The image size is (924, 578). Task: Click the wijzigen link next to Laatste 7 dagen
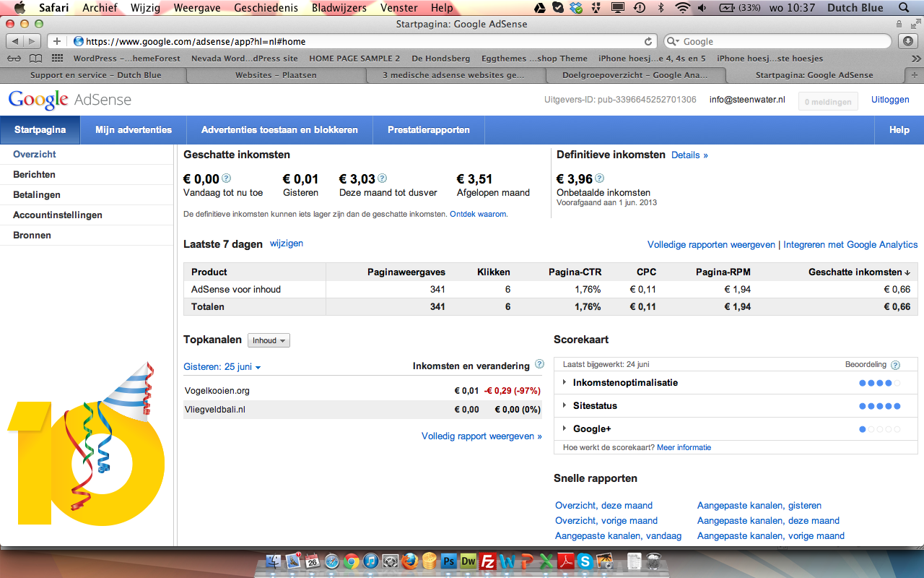tap(287, 243)
